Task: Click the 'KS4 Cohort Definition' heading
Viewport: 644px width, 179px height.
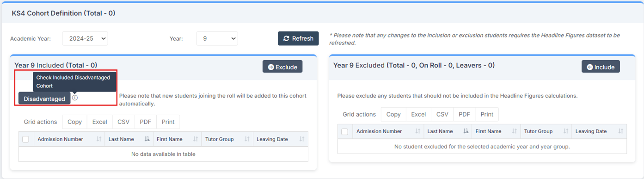Action: click(x=63, y=13)
